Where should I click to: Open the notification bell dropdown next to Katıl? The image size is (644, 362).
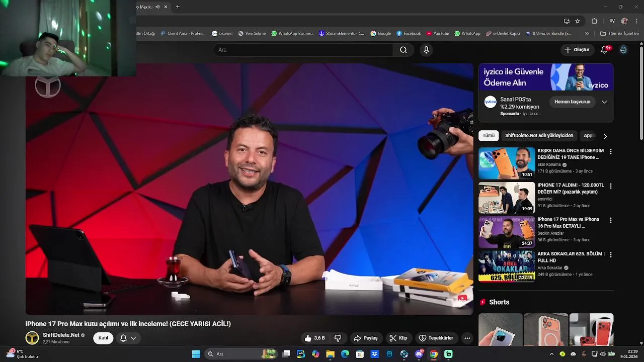[x=128, y=338]
